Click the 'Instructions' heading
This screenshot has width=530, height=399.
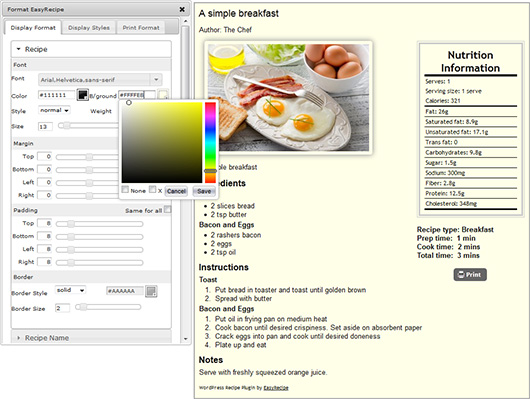point(223,267)
